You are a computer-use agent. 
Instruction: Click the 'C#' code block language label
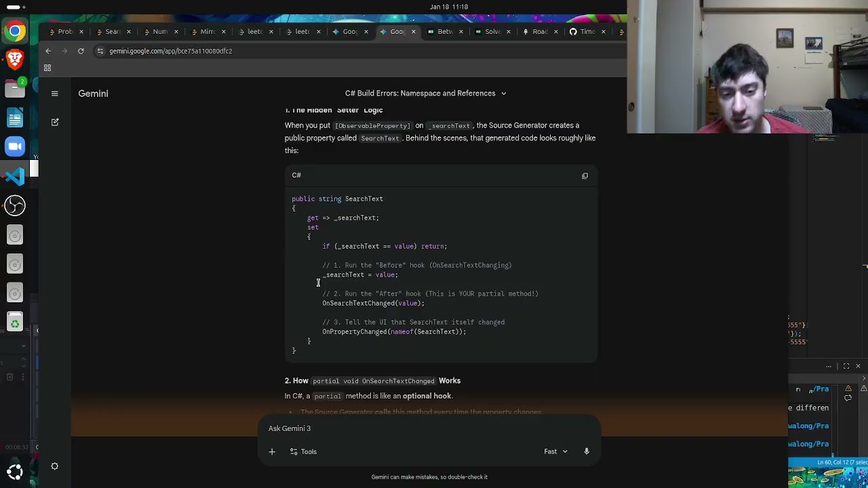(296, 176)
